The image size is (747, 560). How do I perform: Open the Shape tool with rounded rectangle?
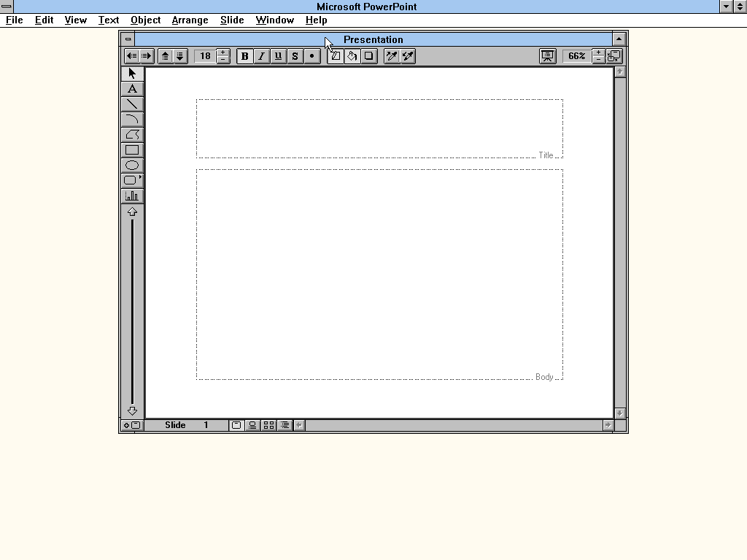point(132,180)
